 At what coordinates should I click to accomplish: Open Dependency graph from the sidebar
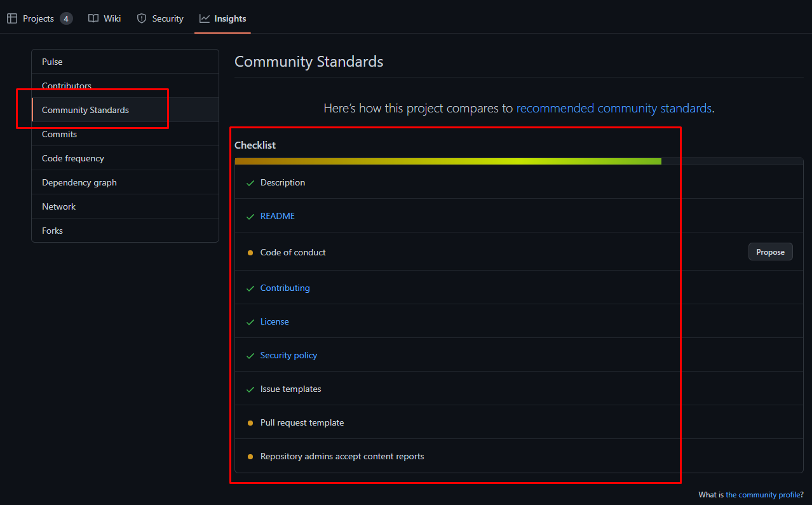click(79, 182)
